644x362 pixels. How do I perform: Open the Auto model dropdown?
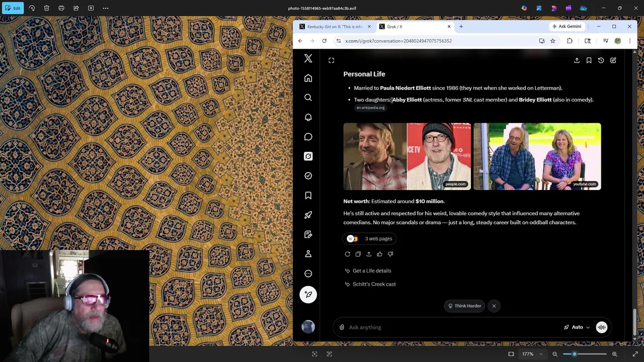click(577, 327)
